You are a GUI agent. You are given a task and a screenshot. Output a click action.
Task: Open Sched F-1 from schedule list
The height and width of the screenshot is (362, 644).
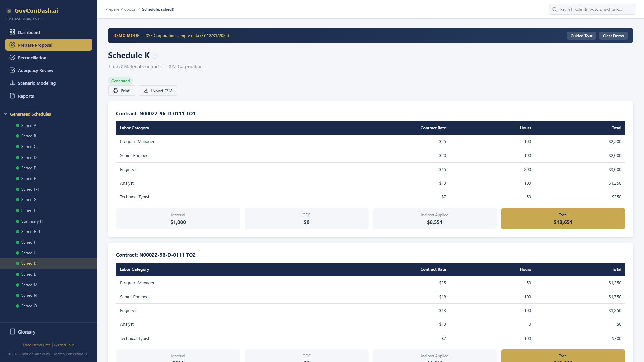[x=30, y=189]
